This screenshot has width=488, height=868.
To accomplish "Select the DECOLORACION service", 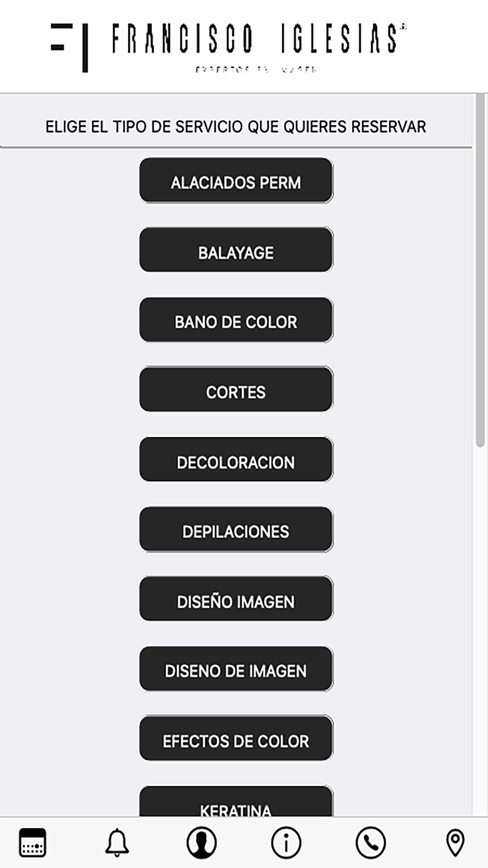I will tap(236, 459).
